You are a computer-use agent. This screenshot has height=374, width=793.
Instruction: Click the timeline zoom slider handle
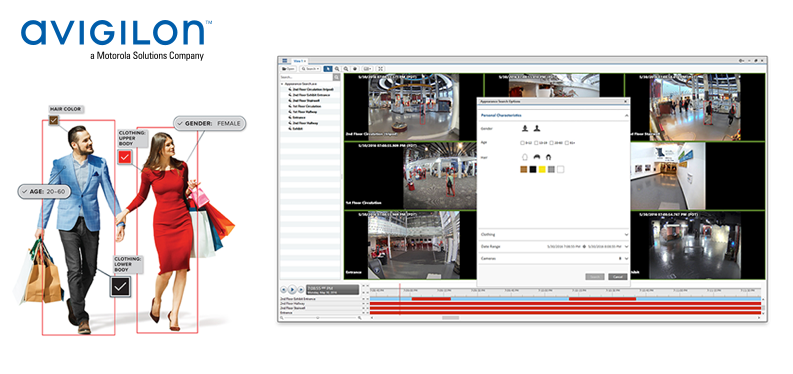[318, 318]
